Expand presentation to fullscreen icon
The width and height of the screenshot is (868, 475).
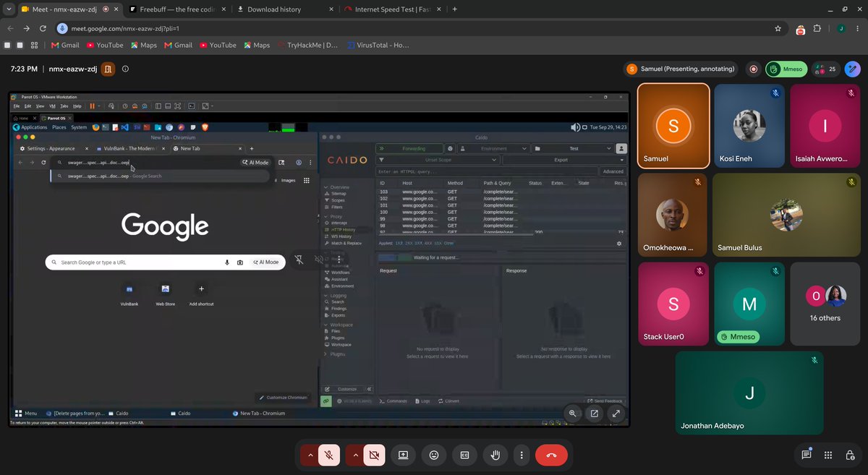point(616,414)
